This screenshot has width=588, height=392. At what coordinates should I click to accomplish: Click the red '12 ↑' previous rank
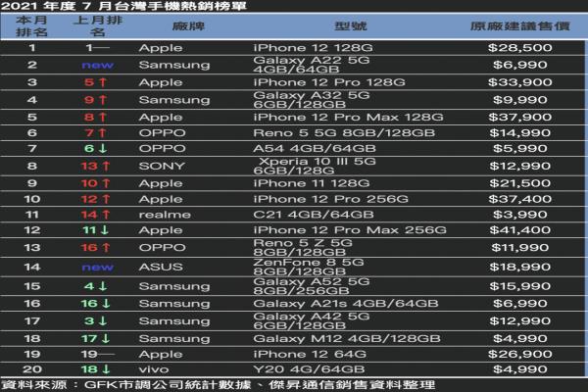pyautogui.click(x=96, y=199)
